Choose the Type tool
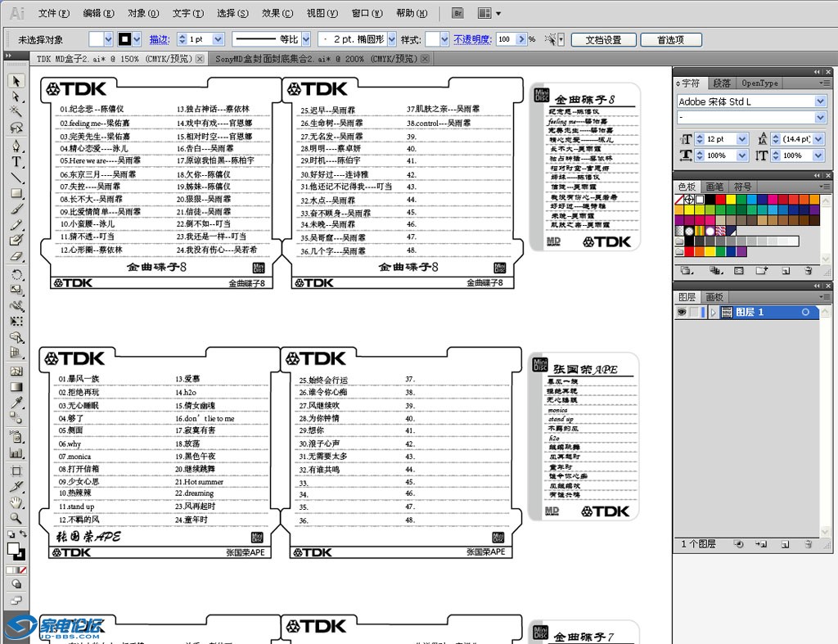This screenshot has height=644, width=838. pos(16,161)
